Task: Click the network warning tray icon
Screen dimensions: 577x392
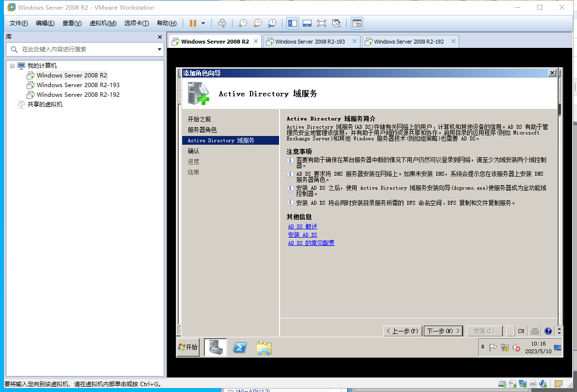Action: (505, 347)
